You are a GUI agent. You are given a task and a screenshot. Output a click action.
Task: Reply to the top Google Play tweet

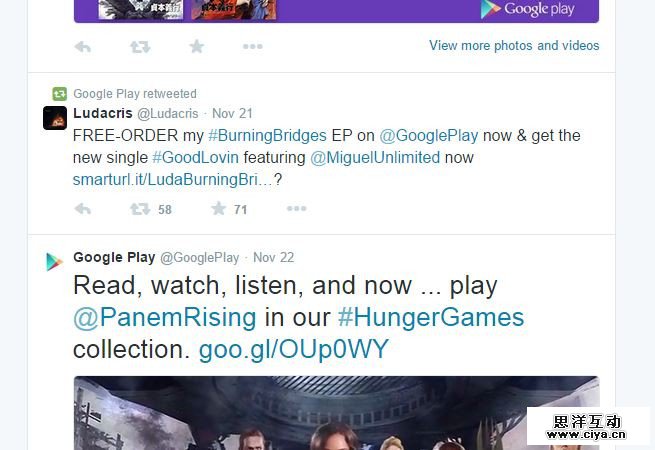(x=83, y=47)
